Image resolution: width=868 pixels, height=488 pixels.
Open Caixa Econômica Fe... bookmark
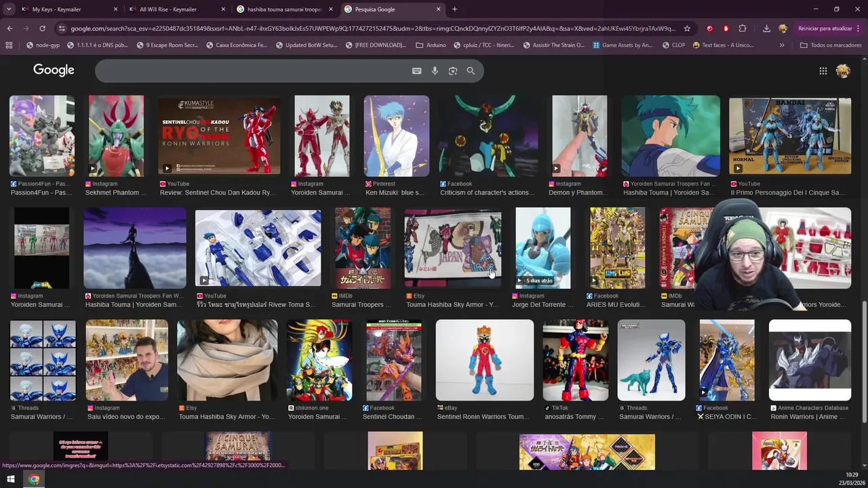point(237,45)
